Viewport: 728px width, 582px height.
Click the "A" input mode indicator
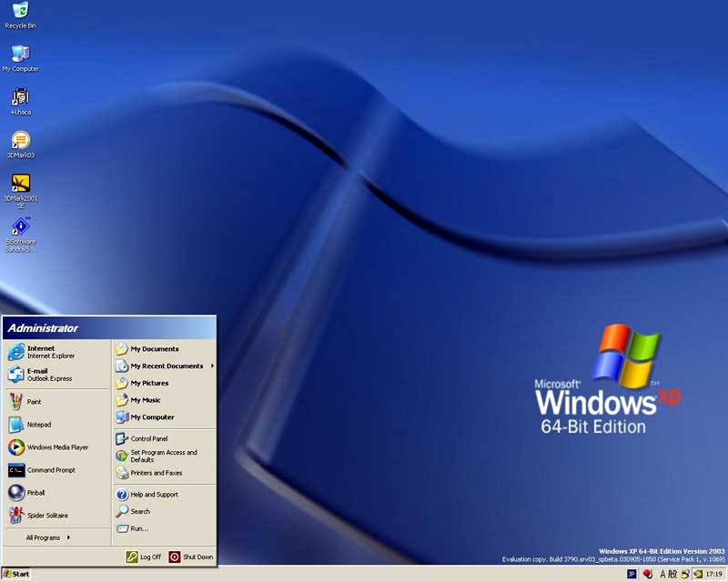pyautogui.click(x=663, y=574)
